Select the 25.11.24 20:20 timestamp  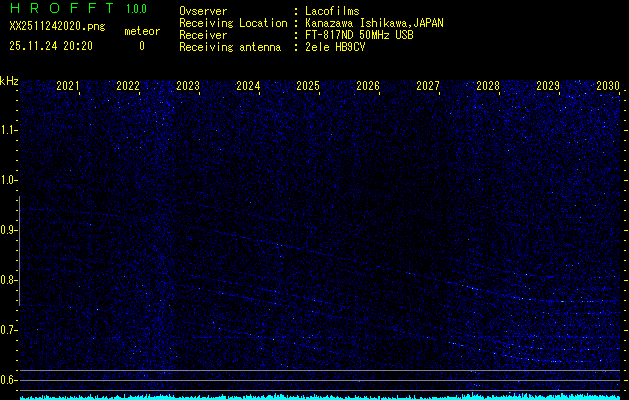pos(50,46)
